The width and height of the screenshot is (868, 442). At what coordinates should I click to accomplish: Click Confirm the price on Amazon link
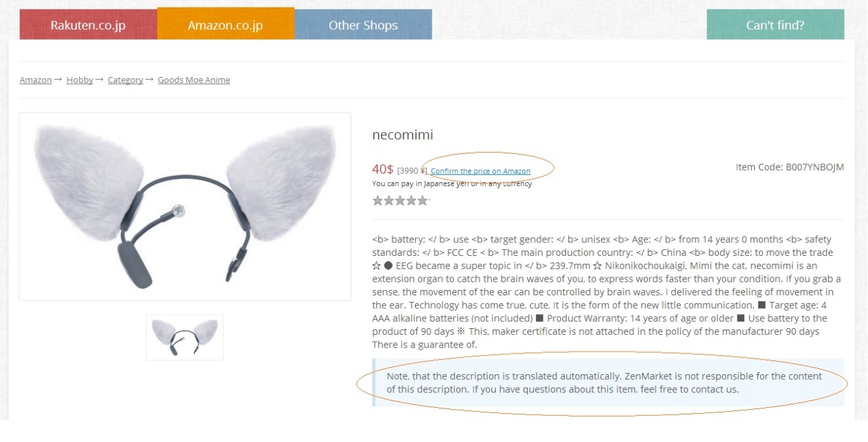[481, 171]
